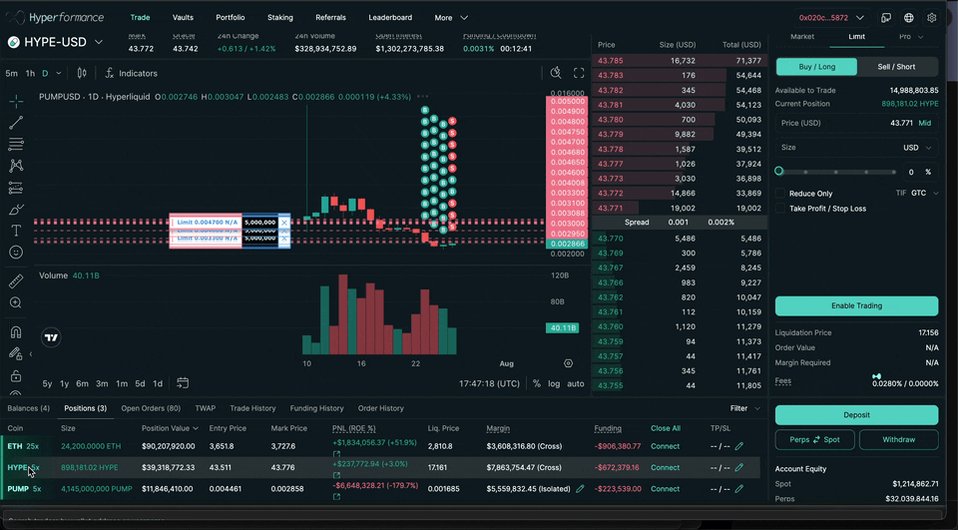The image size is (958, 530).
Task: Open the Staking page
Action: [x=280, y=18]
